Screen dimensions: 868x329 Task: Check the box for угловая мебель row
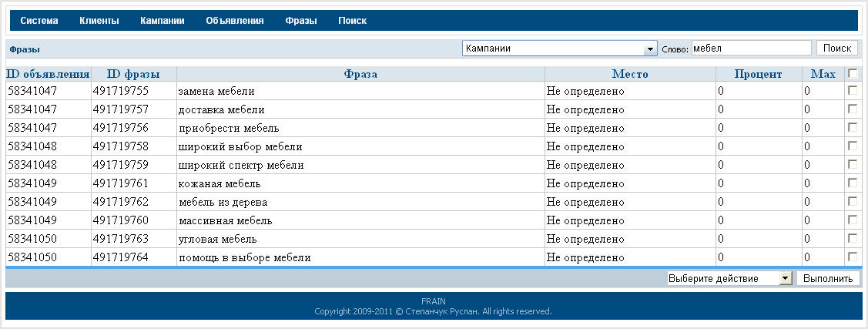click(852, 238)
